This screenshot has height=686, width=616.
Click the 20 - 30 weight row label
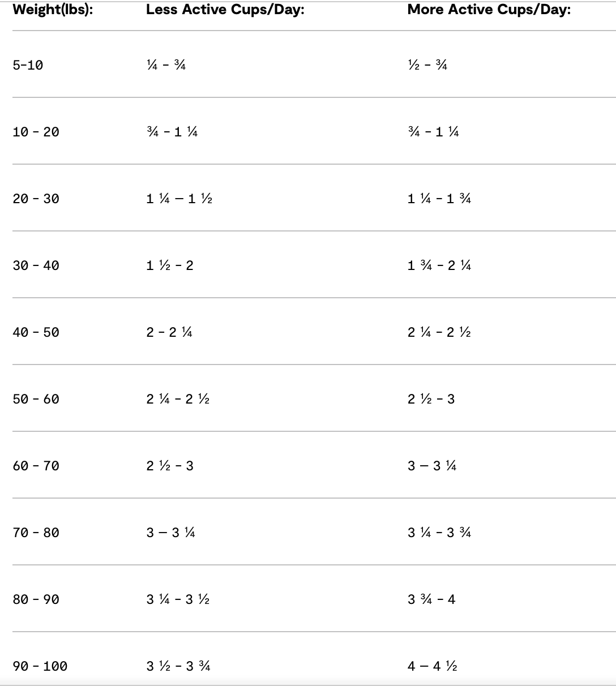(36, 199)
